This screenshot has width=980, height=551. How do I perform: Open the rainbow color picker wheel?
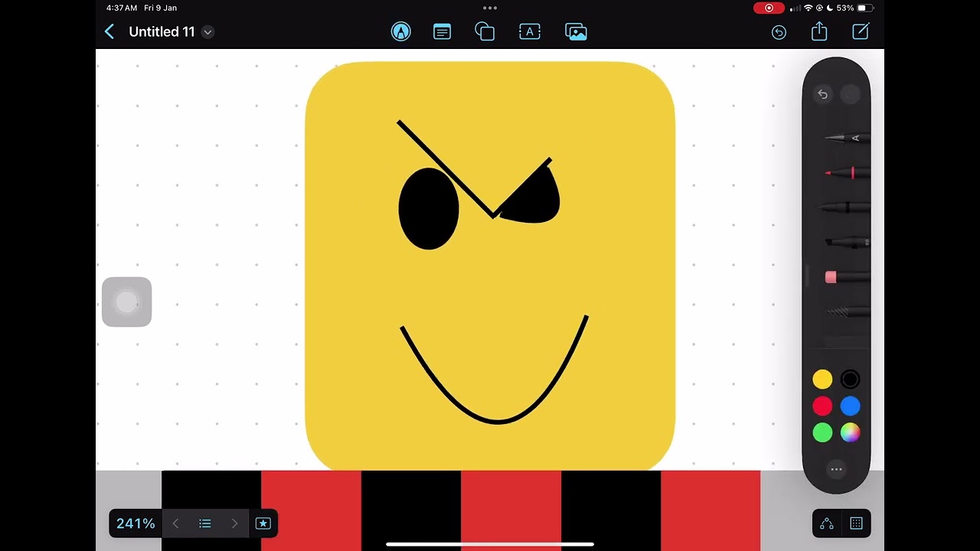point(850,433)
